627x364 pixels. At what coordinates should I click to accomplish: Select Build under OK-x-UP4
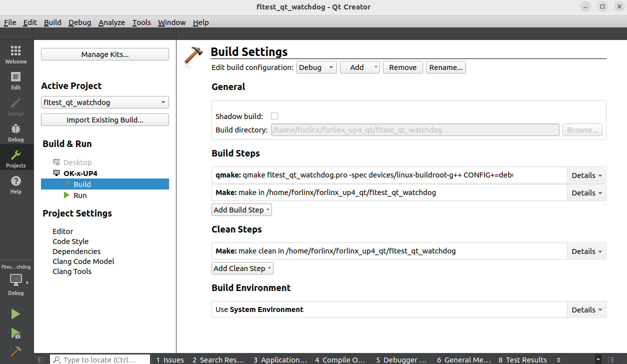(82, 184)
